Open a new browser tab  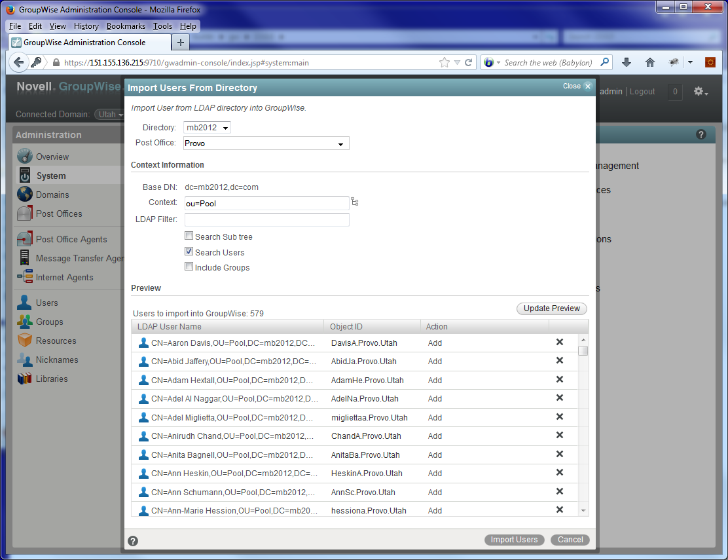pyautogui.click(x=181, y=43)
